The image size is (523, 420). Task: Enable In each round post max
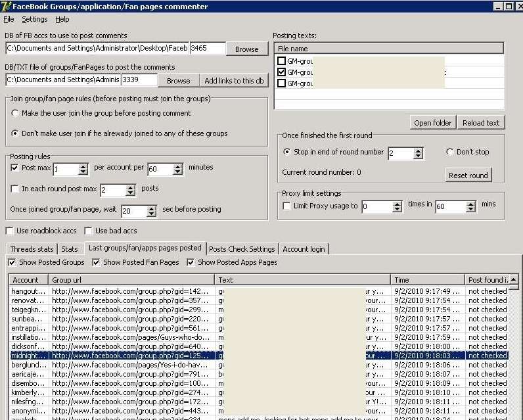coord(14,189)
